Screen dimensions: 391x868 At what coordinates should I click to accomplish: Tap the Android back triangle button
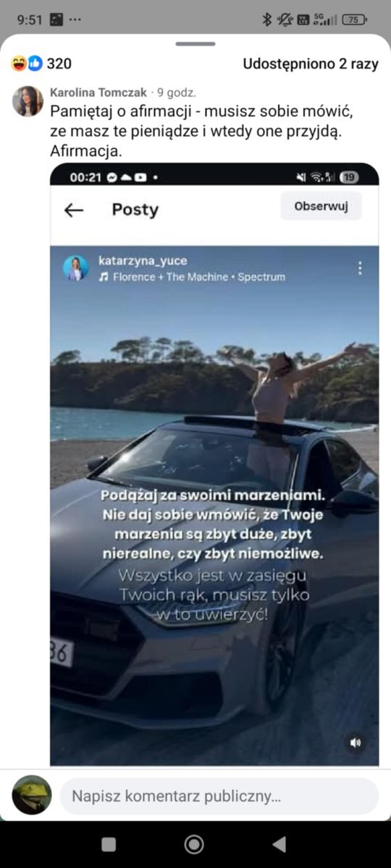click(279, 844)
